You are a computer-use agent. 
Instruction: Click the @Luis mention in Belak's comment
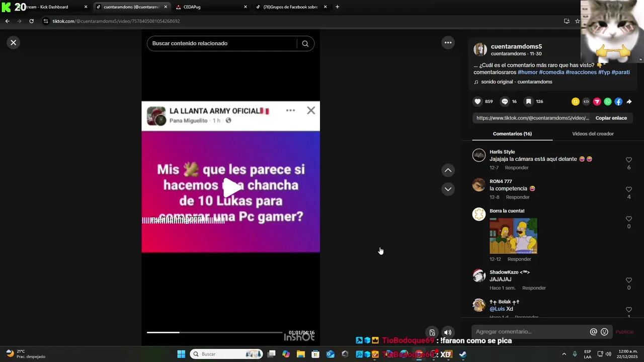[x=497, y=309]
